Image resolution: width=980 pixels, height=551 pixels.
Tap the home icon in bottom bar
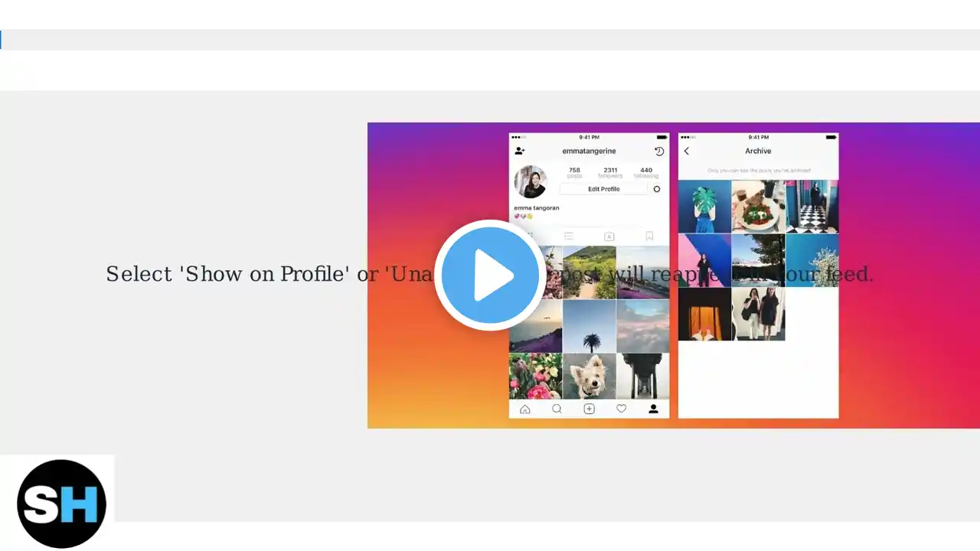point(525,409)
